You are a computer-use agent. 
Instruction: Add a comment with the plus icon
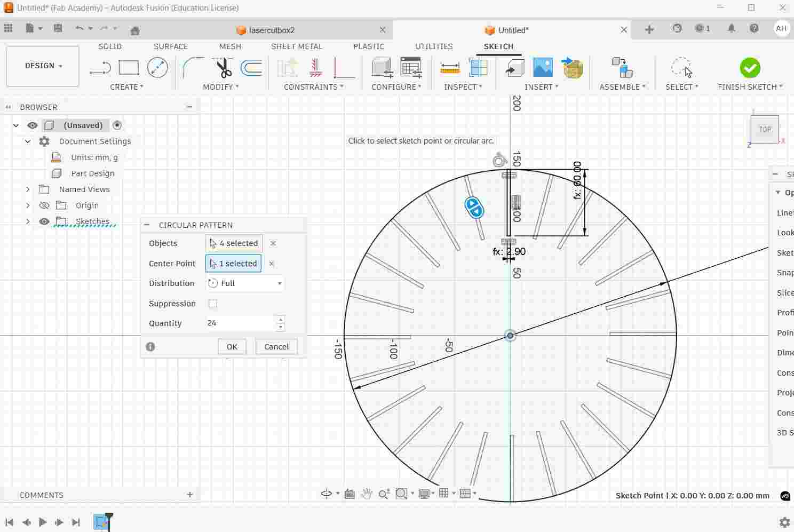(190, 495)
